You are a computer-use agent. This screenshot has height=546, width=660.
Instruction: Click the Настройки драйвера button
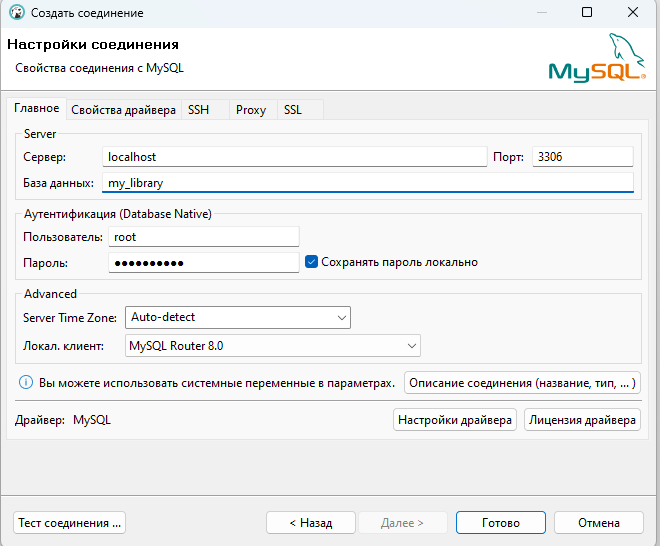click(x=455, y=420)
